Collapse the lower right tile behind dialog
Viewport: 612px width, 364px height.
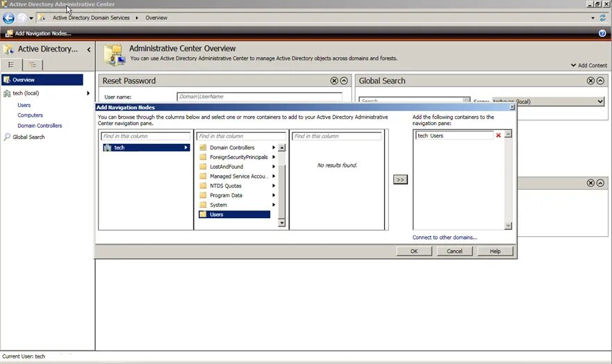pos(600,183)
